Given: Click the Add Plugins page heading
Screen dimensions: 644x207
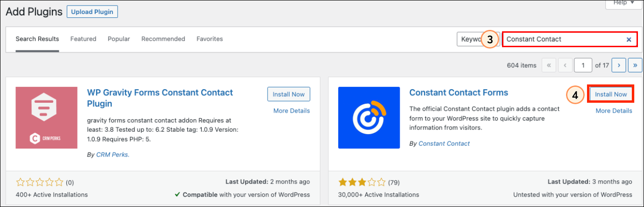Looking at the screenshot, I should [x=34, y=12].
